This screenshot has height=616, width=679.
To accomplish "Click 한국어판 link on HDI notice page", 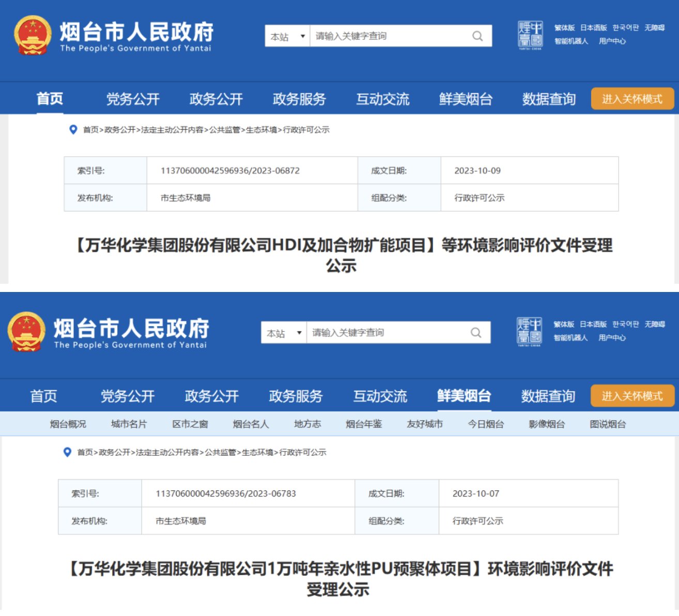I will tap(626, 28).
